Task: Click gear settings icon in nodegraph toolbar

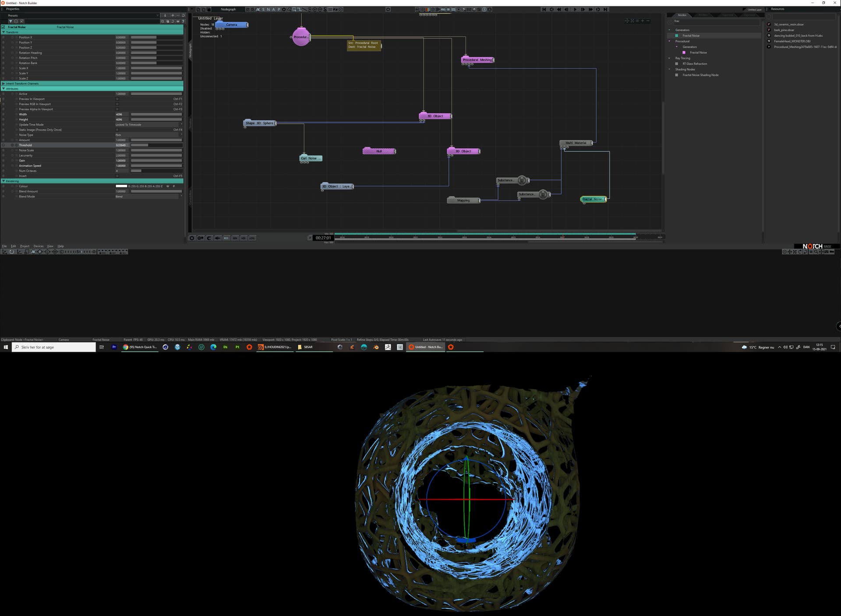Action: coord(388,9)
